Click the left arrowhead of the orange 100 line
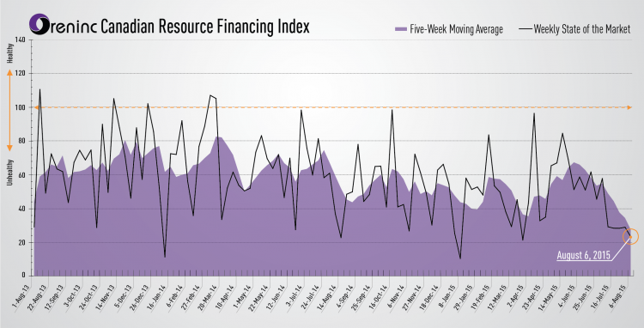The width and height of the screenshot is (644, 328). click(36, 107)
